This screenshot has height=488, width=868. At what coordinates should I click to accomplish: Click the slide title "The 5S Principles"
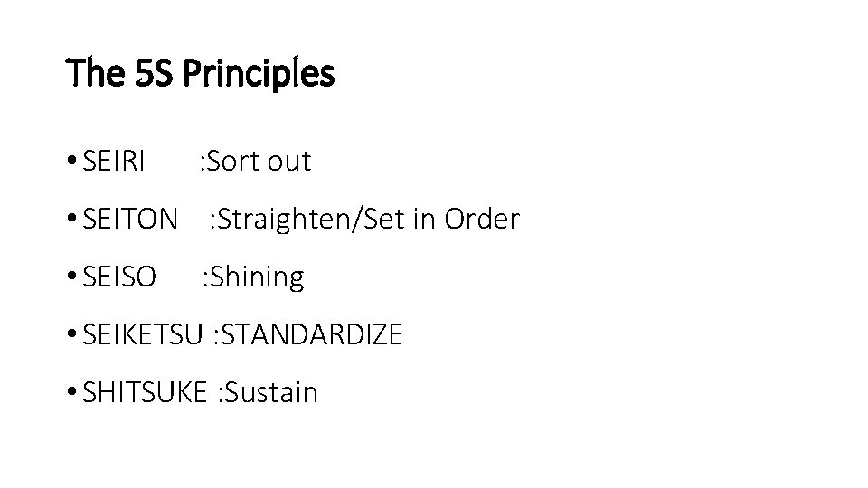200,74
